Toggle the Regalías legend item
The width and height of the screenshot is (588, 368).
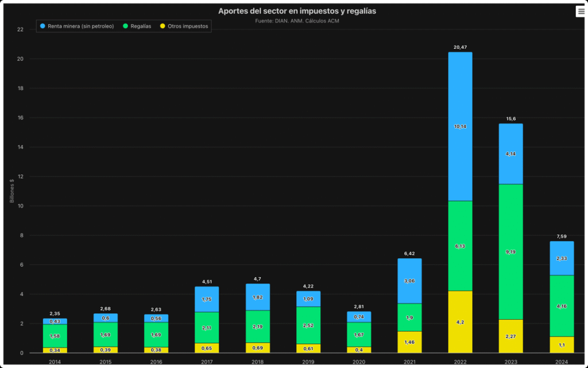[x=141, y=26]
